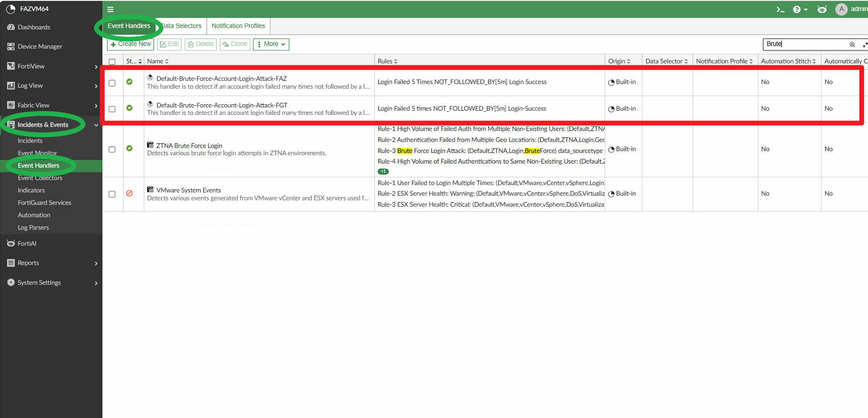Open Log Parsers in the sidebar
Viewport: 868px width, 418px height.
(33, 228)
